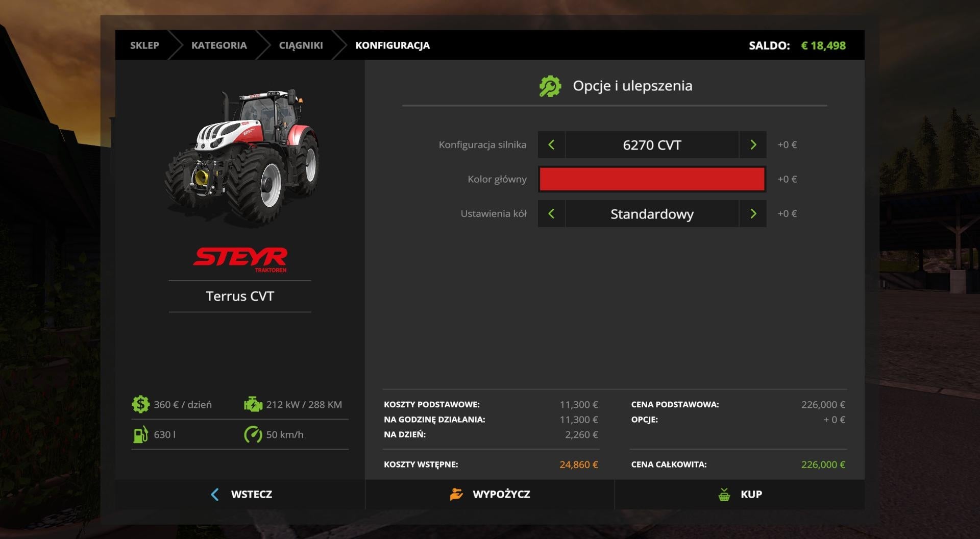980x539 pixels.
Task: Click the OPCJE + 0 € value
Action: pyautogui.click(x=834, y=420)
